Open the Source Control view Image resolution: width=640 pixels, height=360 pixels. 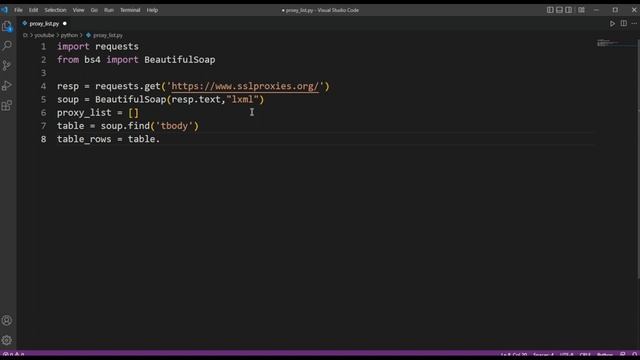(x=7, y=66)
